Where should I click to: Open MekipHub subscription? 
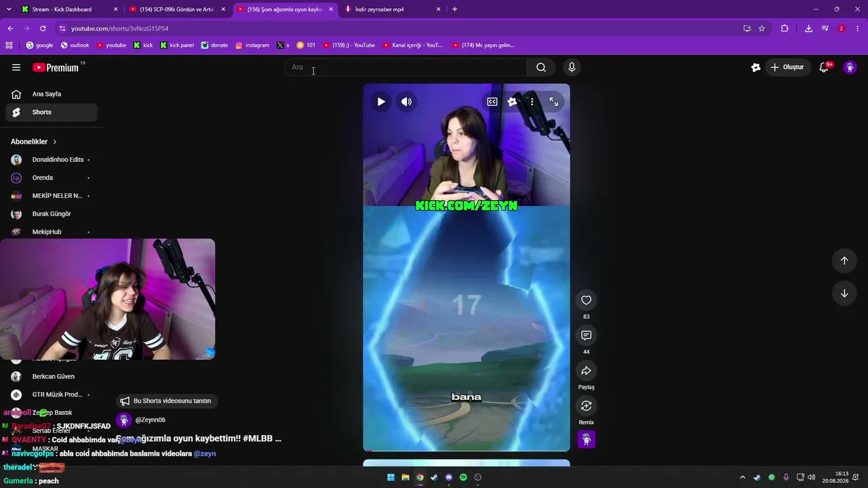[52, 232]
